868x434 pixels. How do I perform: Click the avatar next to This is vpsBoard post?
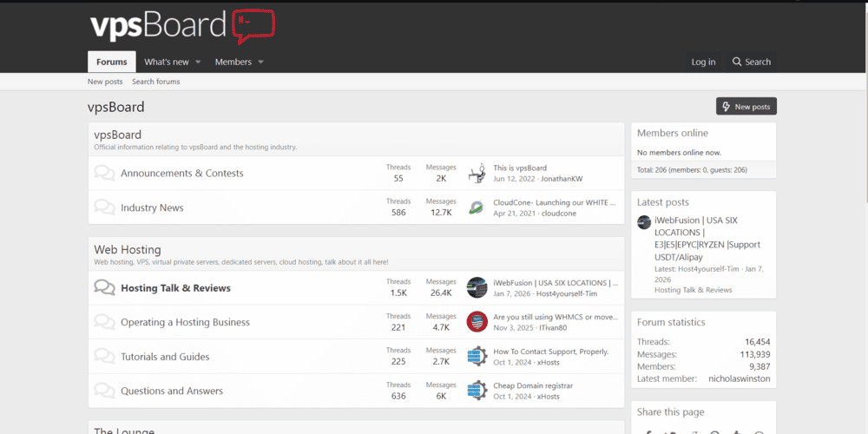pos(477,173)
